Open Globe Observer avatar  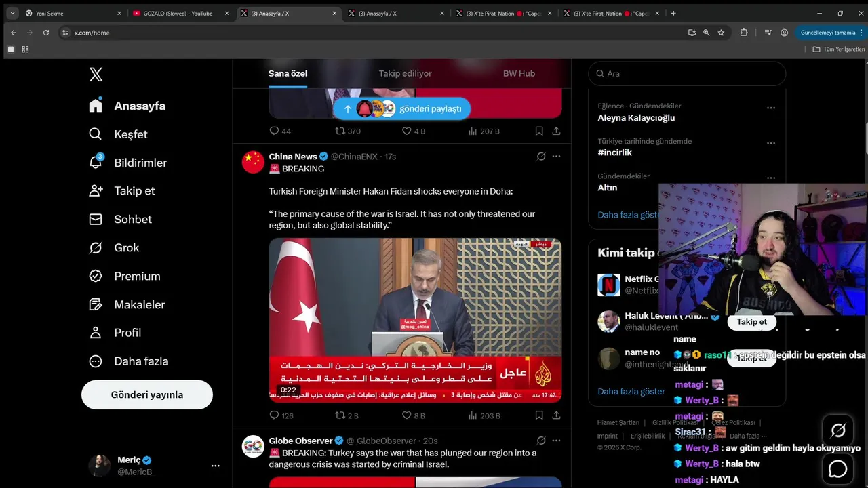(x=253, y=446)
